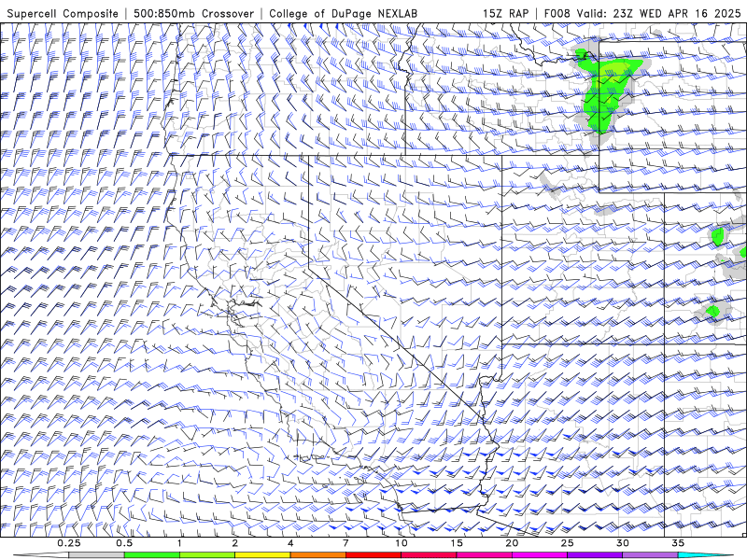Click the large green supercell composite area in the upper right
The image size is (747, 560).
pyautogui.click(x=604, y=91)
